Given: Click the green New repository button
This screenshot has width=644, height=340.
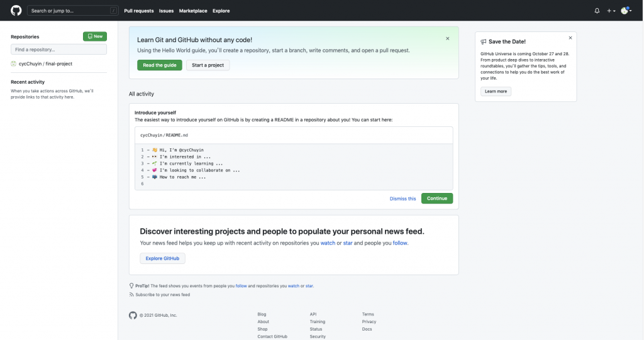Looking at the screenshot, I should (x=95, y=36).
